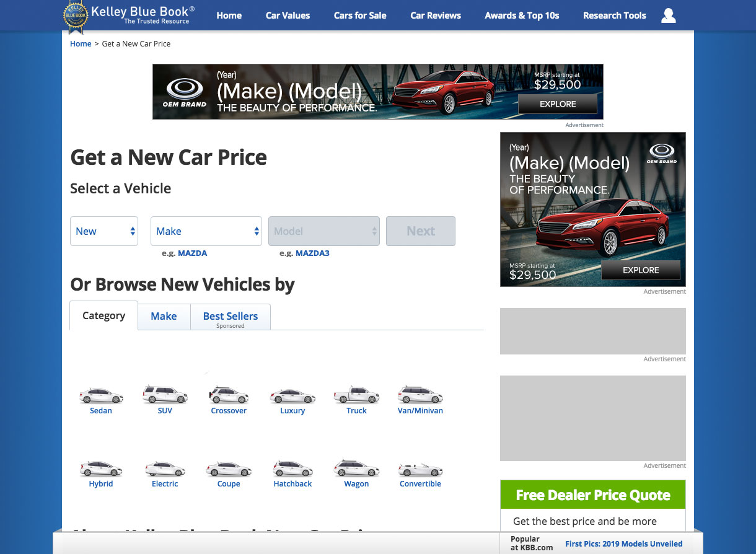The image size is (756, 554).
Task: Click the Kelley Blue Book logo badge
Action: tap(76, 17)
